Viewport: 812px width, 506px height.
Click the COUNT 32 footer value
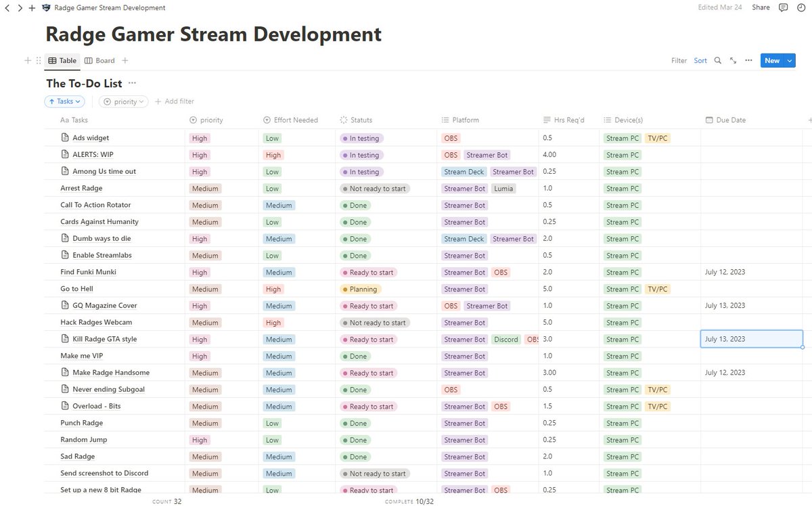coord(167,501)
